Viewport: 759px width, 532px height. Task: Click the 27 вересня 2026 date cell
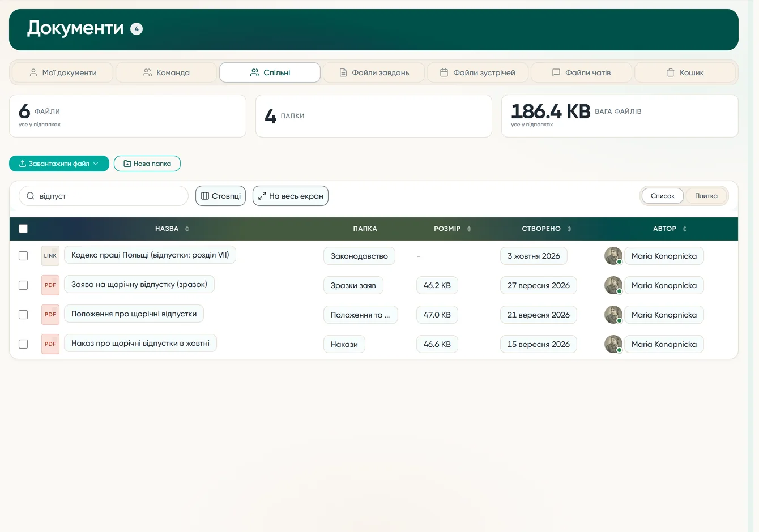click(x=539, y=285)
